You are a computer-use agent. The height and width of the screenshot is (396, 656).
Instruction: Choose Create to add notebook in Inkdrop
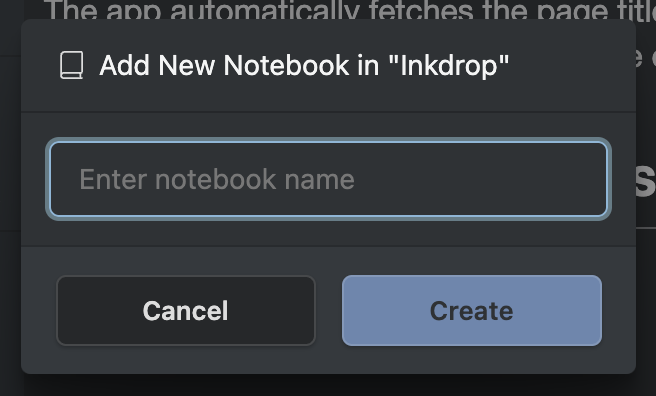click(x=472, y=310)
